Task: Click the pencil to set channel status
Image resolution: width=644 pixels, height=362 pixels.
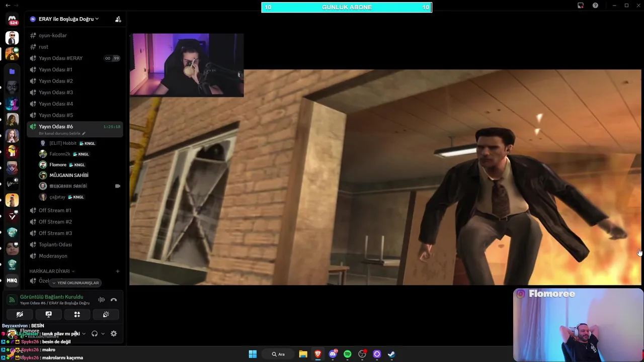Action: click(x=84, y=133)
